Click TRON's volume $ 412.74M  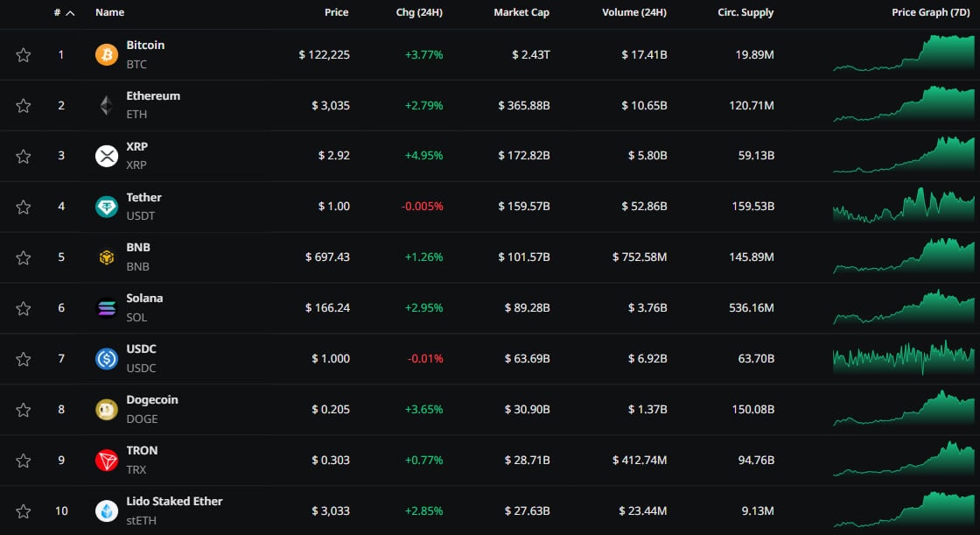click(640, 460)
